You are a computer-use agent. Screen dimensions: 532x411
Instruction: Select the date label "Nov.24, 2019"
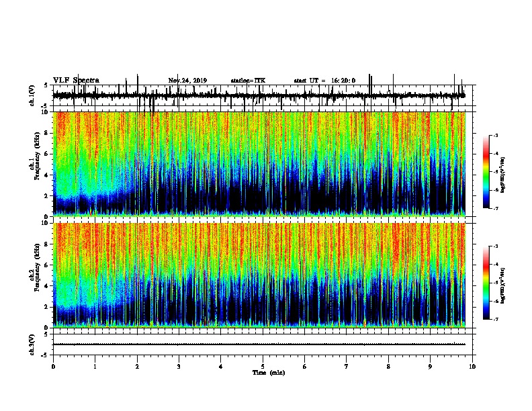pos(187,81)
